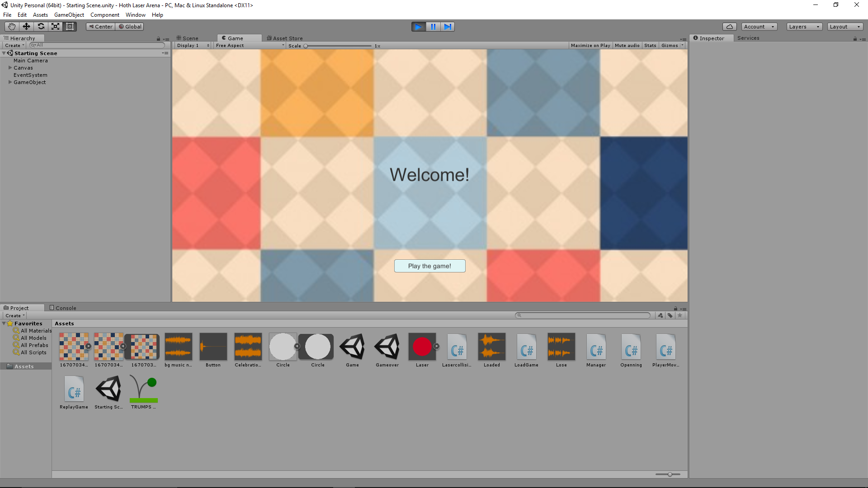The height and width of the screenshot is (488, 868).
Task: Toggle Maximize on Play
Action: pos(590,46)
